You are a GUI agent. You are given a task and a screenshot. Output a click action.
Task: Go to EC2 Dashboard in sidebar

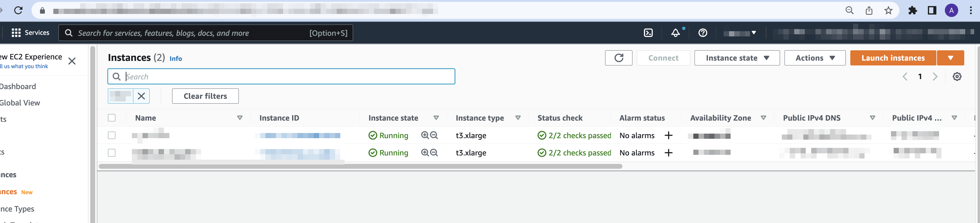coord(18,86)
